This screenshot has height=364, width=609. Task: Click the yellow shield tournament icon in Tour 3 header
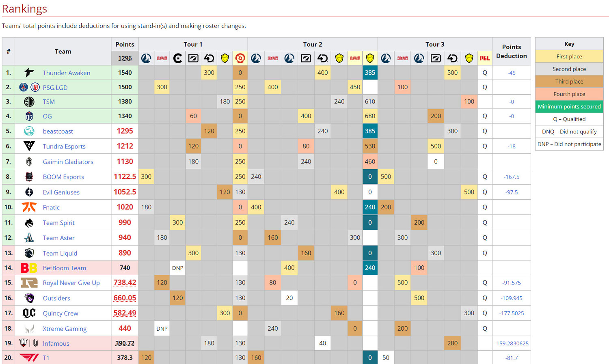click(469, 58)
